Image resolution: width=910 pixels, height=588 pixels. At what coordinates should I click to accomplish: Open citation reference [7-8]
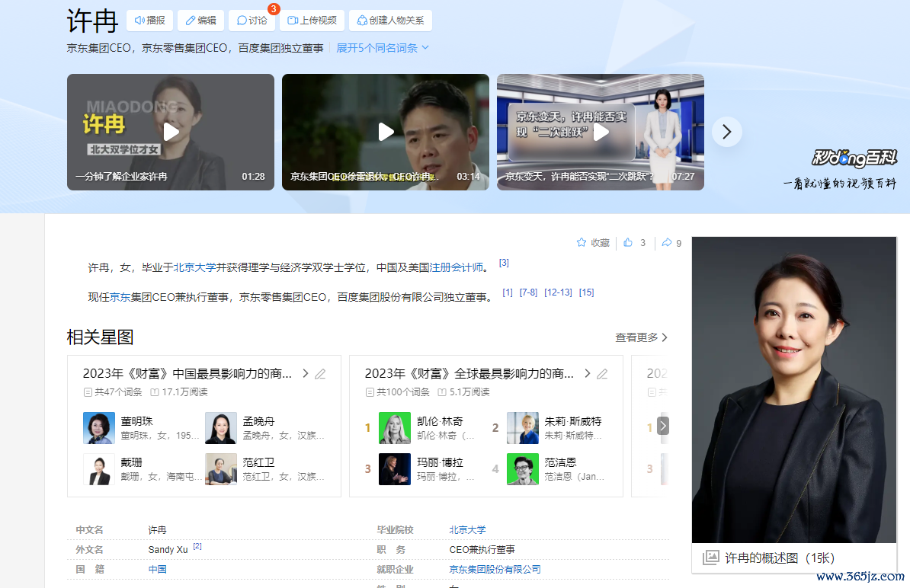click(x=529, y=292)
